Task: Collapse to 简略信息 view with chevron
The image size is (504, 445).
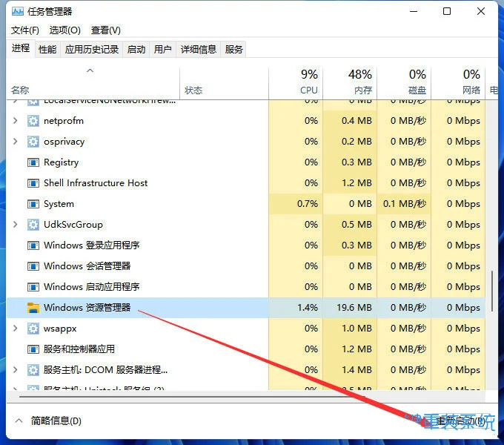Action: tap(19, 421)
